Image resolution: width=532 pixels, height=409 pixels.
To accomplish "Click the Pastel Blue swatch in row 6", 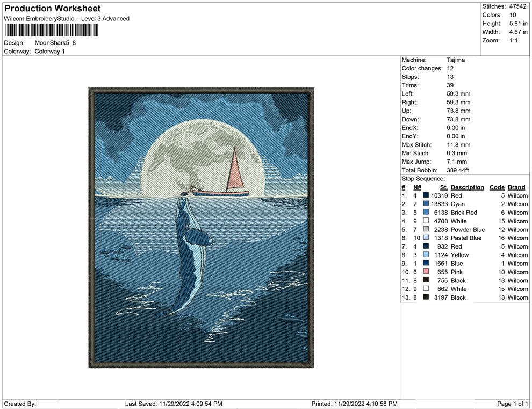I will (x=426, y=238).
